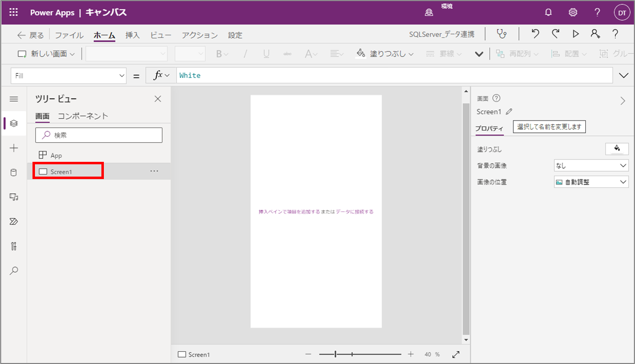Screen dimensions: 635x364
Task: Open the fill color swatch in properties
Action: [617, 149]
